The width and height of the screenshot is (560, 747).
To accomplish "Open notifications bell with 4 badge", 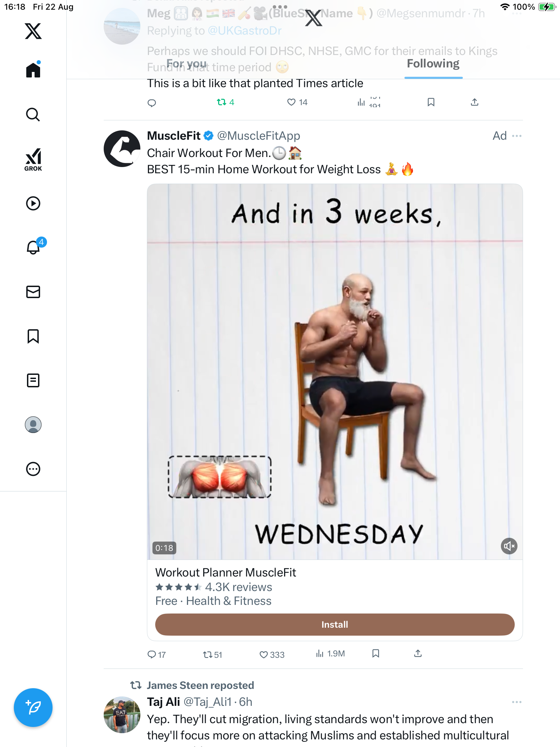I will [33, 247].
